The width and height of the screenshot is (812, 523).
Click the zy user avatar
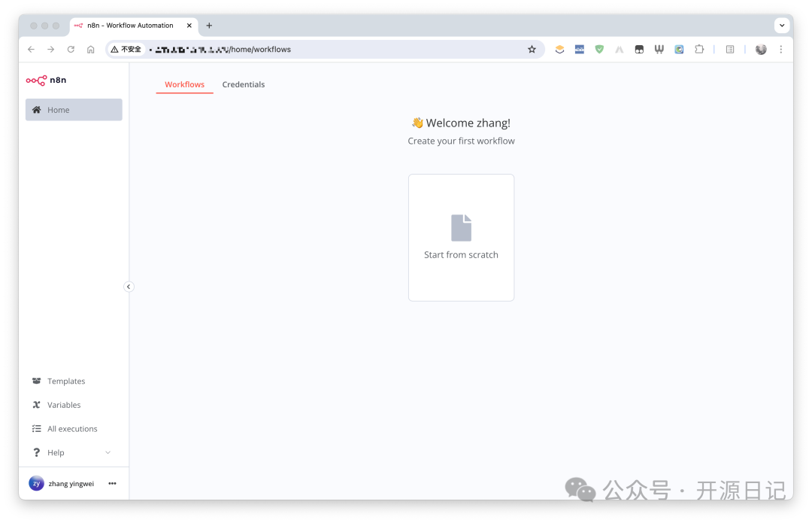click(x=36, y=484)
